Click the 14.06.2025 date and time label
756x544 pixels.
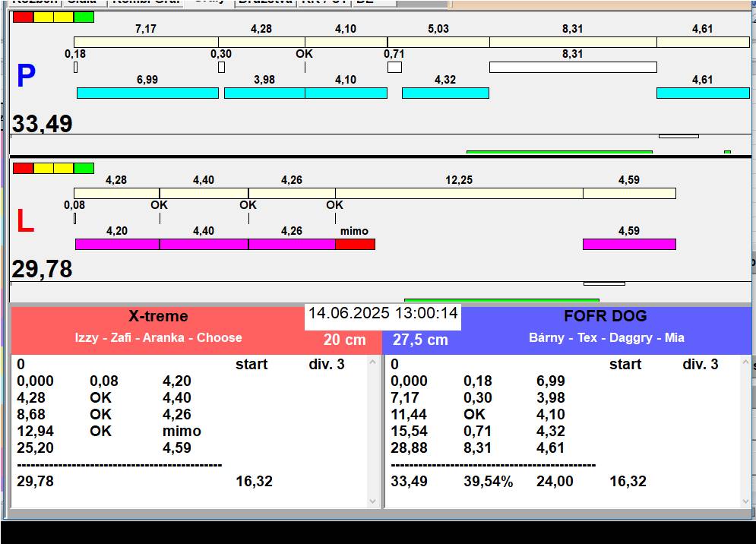[383, 314]
